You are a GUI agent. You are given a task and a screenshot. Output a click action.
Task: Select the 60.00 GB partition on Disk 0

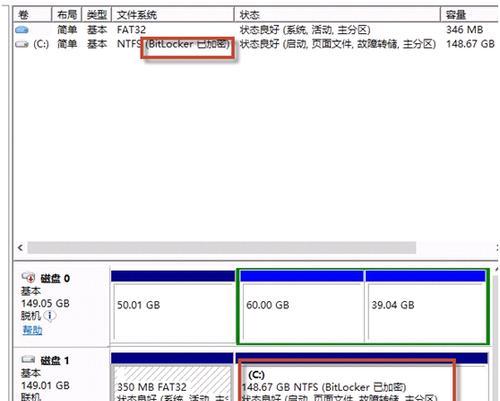(302, 307)
